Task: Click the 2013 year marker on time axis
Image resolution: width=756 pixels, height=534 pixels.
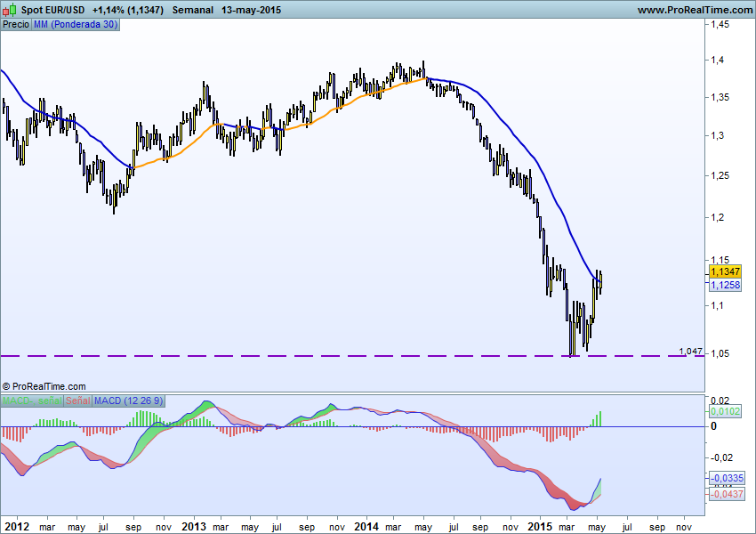Action: [x=193, y=526]
